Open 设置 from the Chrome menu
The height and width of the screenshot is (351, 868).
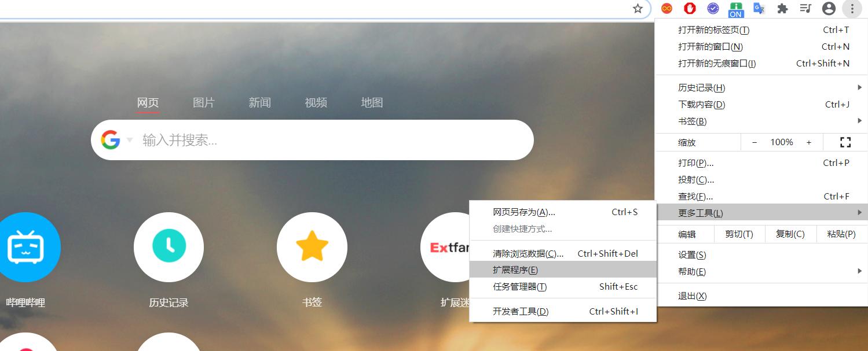pyautogui.click(x=761, y=255)
